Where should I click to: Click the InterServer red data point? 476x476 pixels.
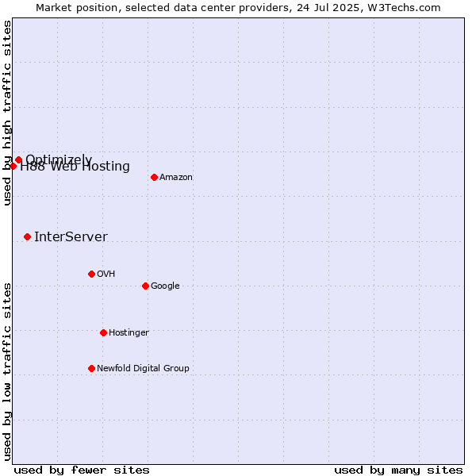click(27, 236)
